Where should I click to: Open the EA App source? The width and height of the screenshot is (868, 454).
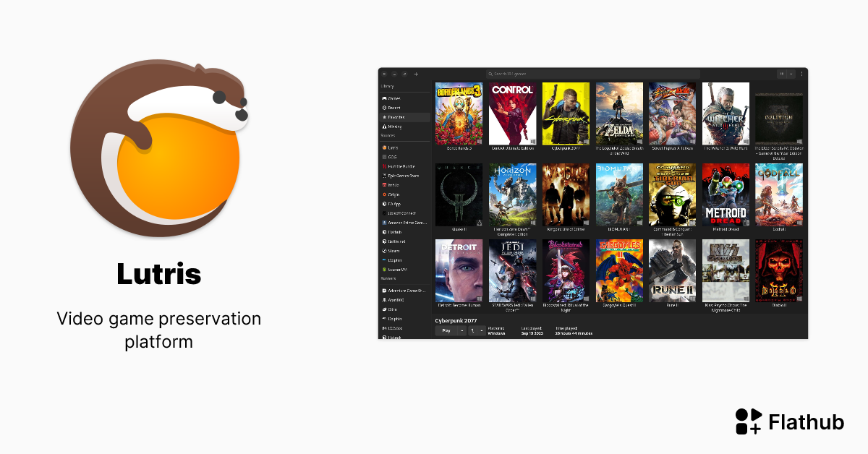point(405,204)
